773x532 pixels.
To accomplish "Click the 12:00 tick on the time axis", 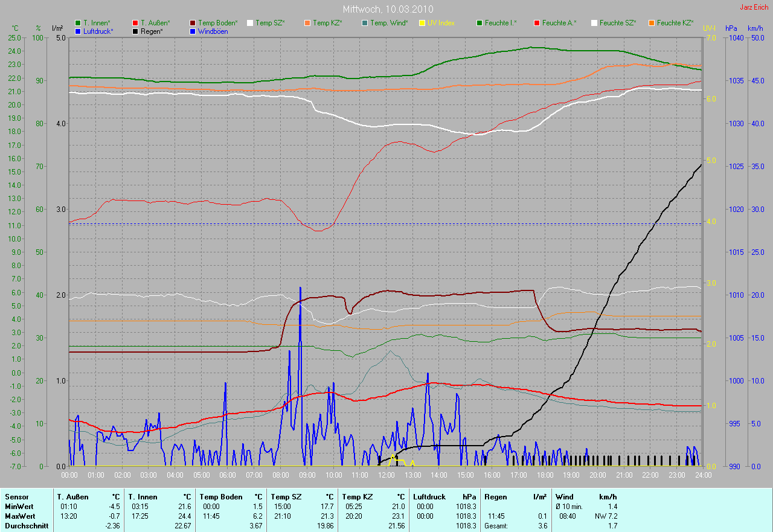I will click(386, 475).
